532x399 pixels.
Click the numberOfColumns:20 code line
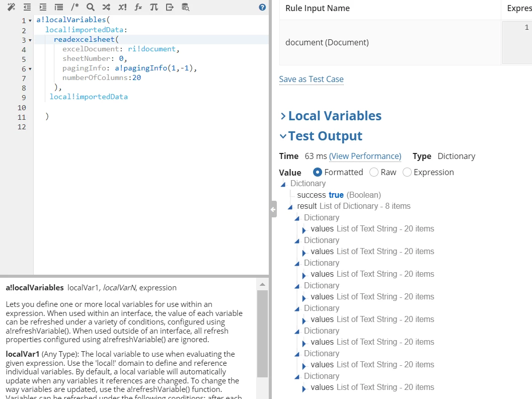click(102, 77)
